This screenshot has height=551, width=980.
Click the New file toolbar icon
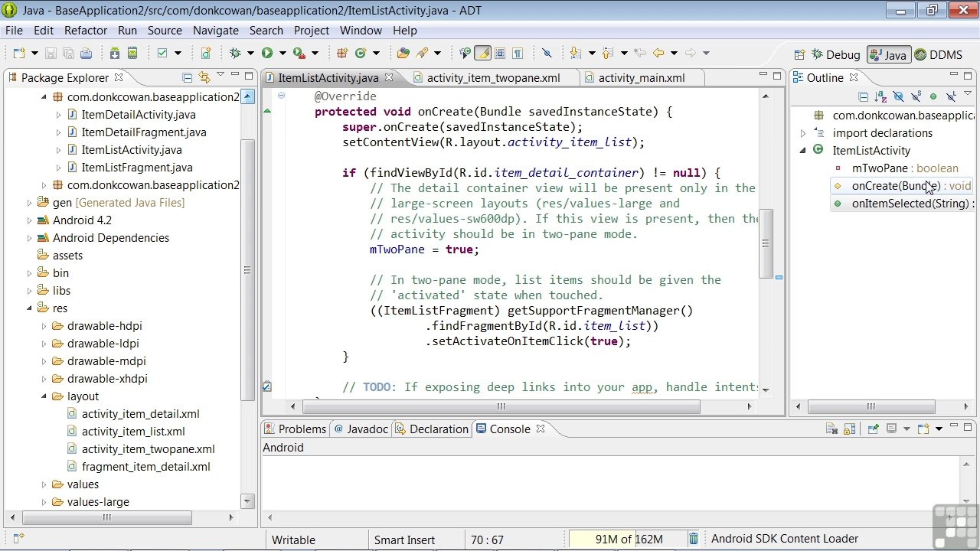pos(19,53)
